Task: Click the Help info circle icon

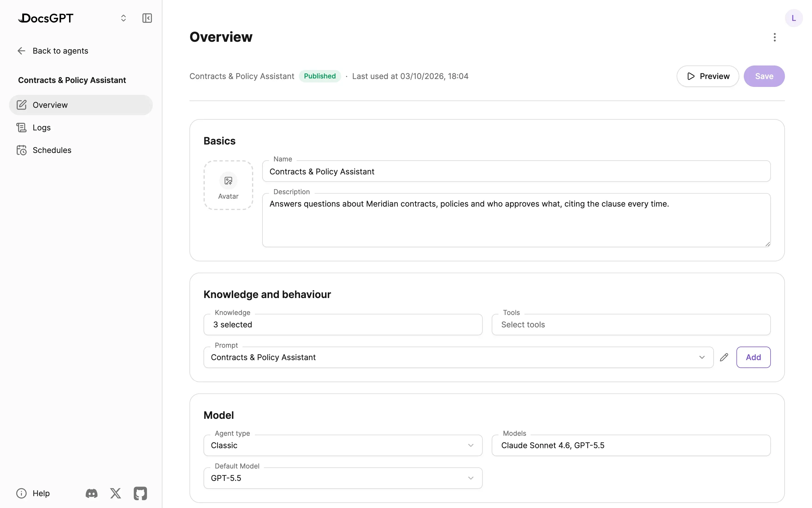Action: pyautogui.click(x=21, y=493)
